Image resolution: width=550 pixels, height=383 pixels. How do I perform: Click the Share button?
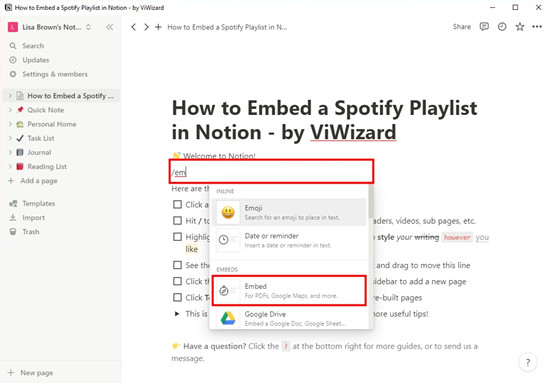462,27
